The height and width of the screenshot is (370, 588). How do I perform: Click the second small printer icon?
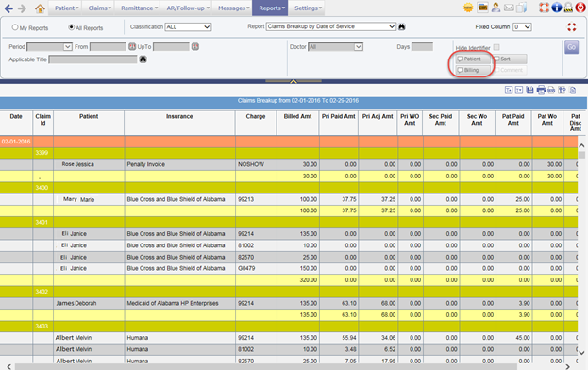click(551, 90)
